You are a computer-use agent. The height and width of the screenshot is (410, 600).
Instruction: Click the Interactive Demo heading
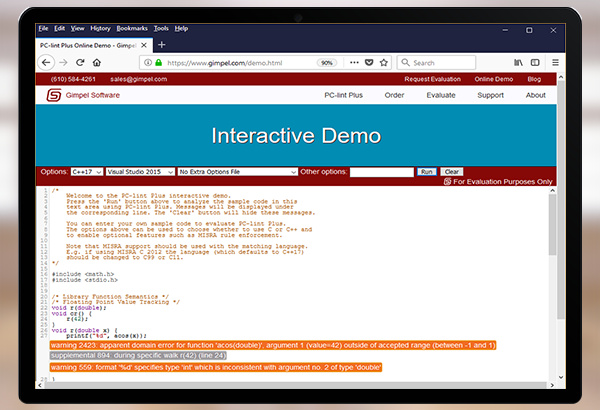[x=296, y=136]
